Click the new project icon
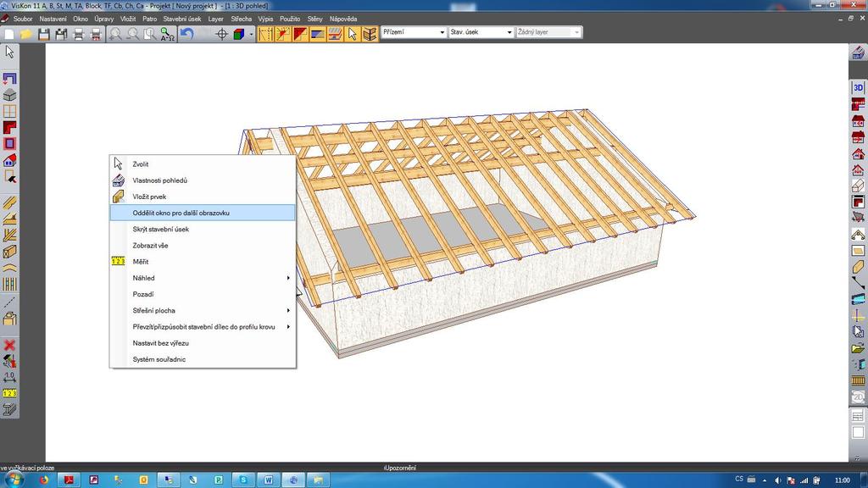 [x=9, y=34]
